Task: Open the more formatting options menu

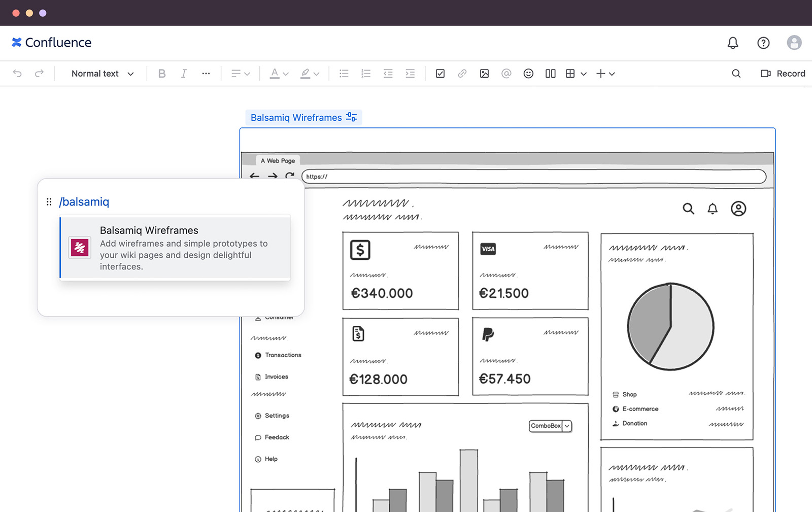Action: click(206, 74)
